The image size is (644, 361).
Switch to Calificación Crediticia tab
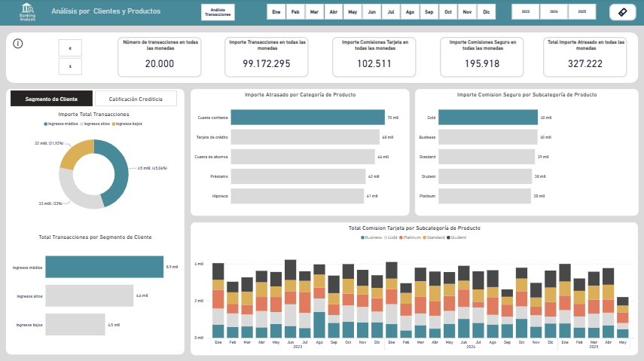(x=136, y=99)
